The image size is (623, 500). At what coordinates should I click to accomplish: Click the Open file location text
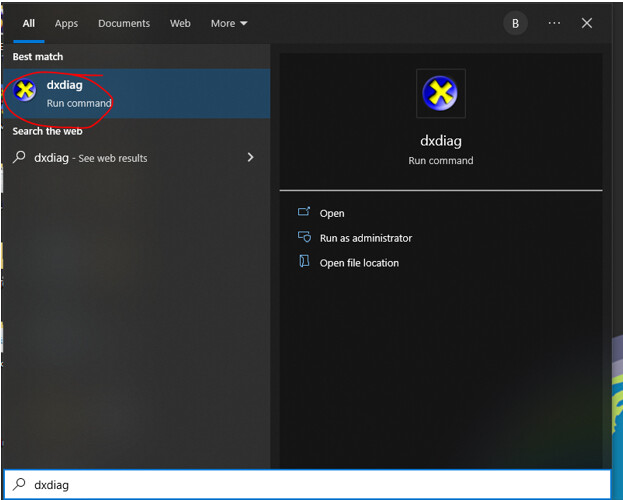(x=359, y=263)
